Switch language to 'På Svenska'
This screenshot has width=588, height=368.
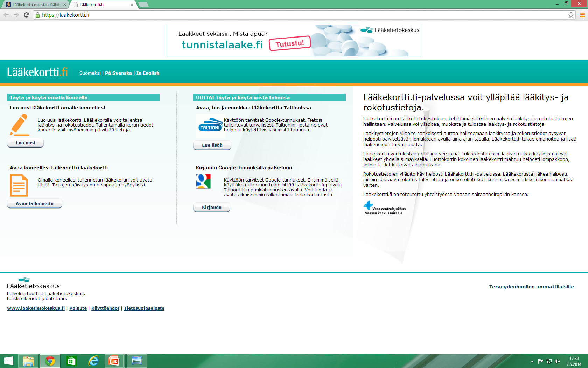point(118,73)
